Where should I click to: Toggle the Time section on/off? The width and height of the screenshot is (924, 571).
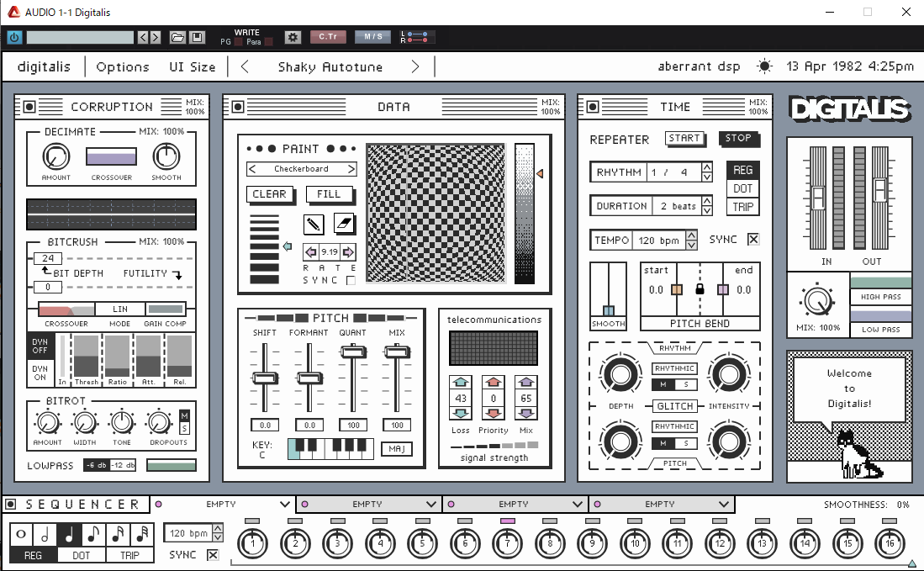coord(593,107)
